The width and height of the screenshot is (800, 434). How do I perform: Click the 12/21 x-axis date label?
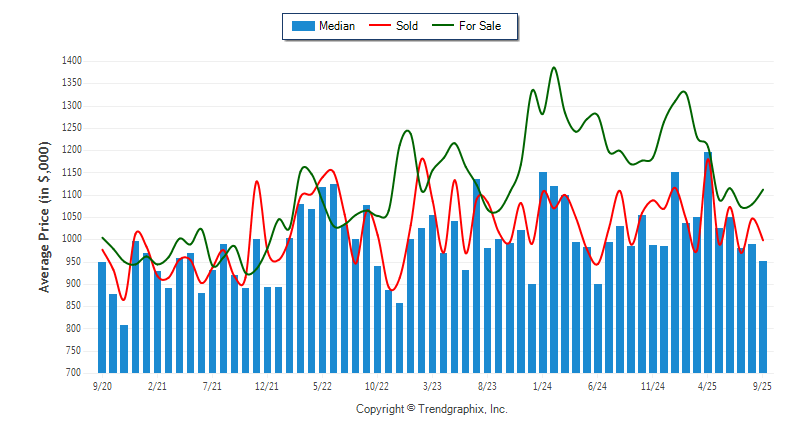[x=267, y=385]
